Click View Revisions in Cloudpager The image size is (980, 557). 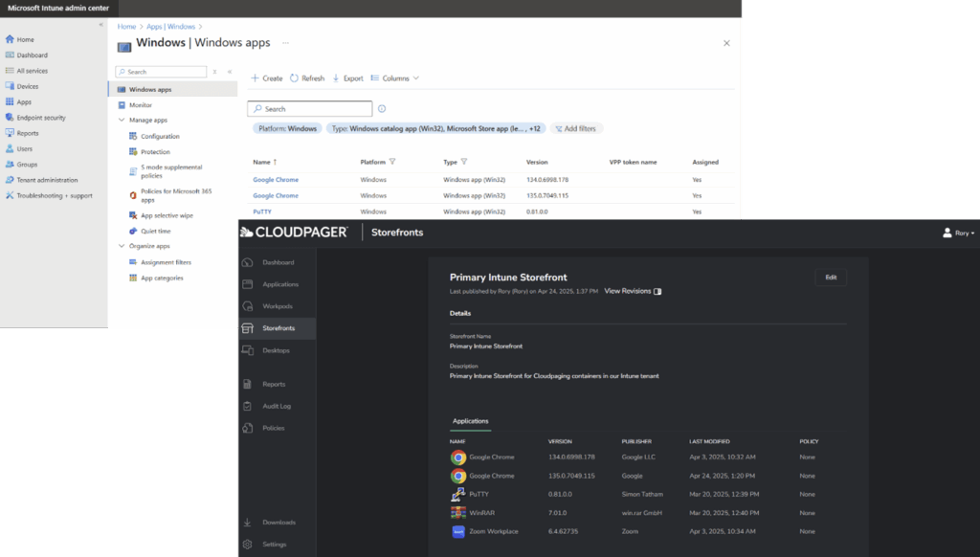[633, 291]
